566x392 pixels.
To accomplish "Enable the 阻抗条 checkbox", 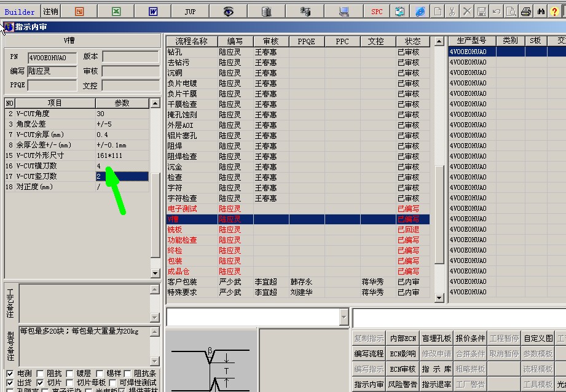I will tap(127, 373).
